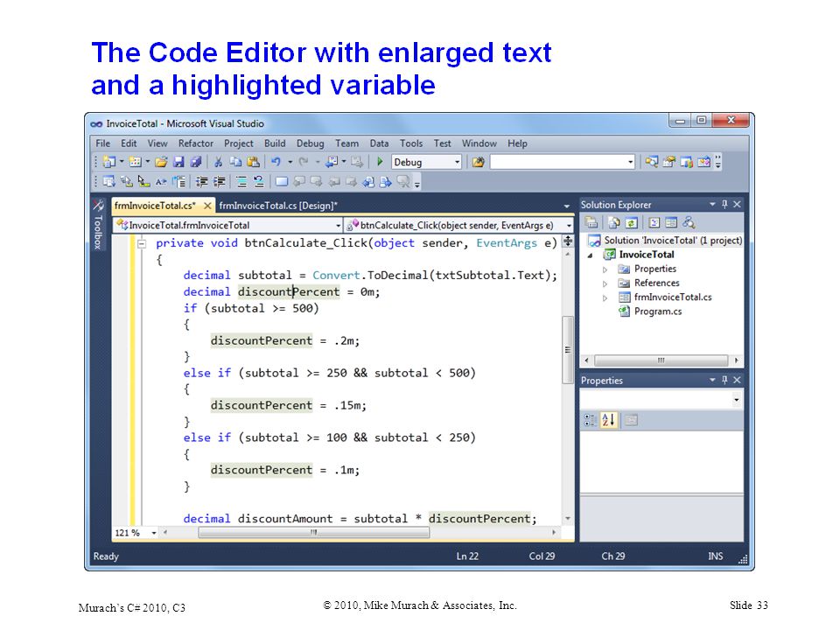Image resolution: width=840 pixels, height=630 pixels.
Task: Toggle Properties panel auto-hide pin
Action: coord(724,380)
